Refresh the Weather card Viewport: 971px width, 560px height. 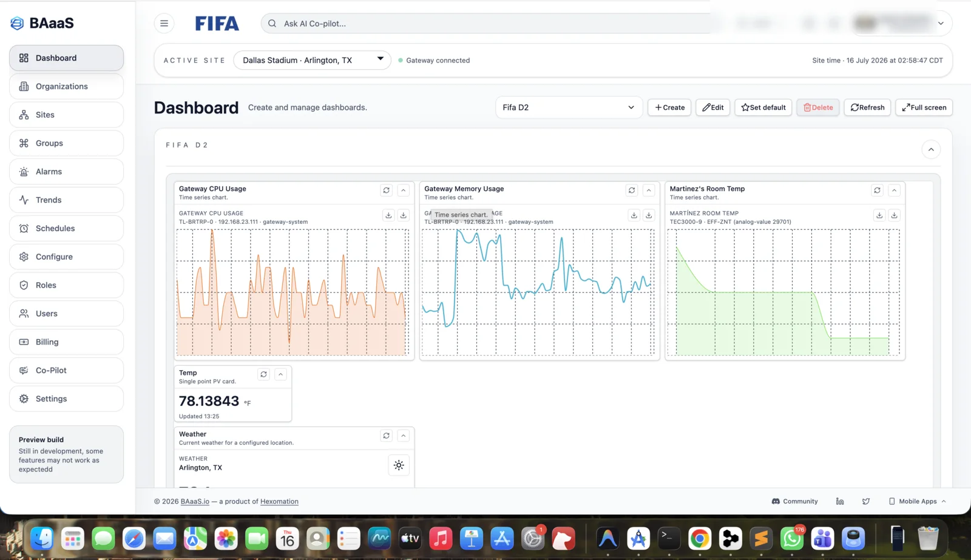coord(387,436)
